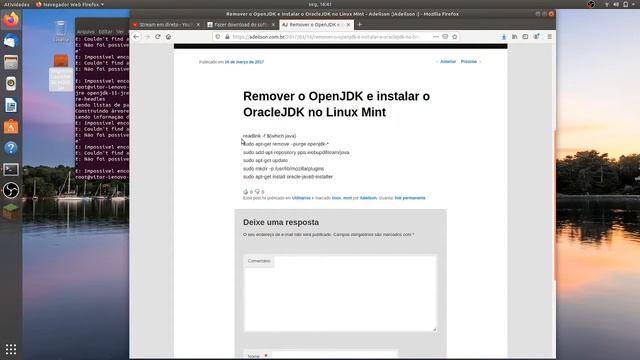
Task: Open the Firefox account icon
Action: [537, 37]
